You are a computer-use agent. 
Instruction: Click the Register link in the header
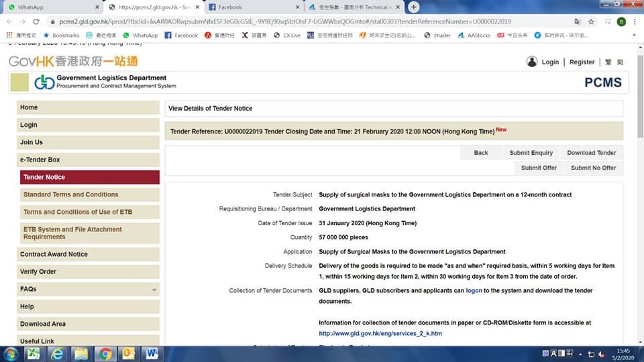pyautogui.click(x=582, y=62)
